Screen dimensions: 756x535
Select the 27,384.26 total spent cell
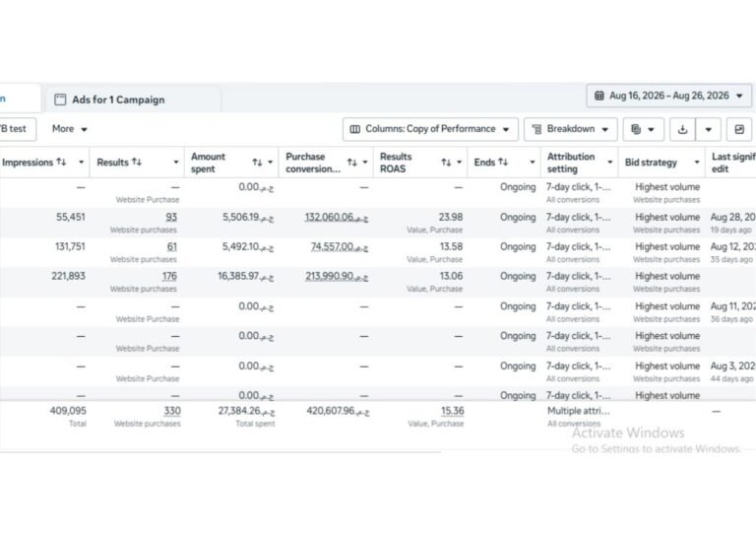point(246,411)
